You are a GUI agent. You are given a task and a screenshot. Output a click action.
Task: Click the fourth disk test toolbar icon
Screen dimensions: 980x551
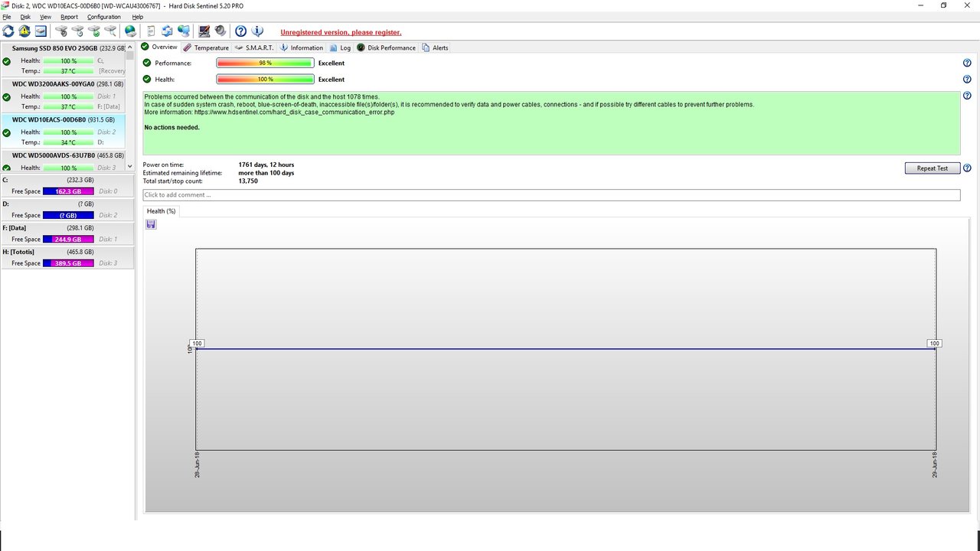110,31
